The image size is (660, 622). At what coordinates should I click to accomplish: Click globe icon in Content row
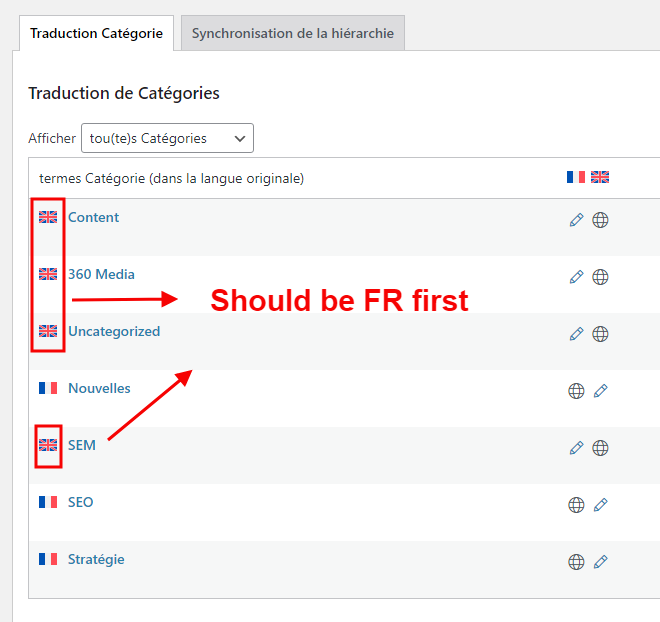[600, 220]
